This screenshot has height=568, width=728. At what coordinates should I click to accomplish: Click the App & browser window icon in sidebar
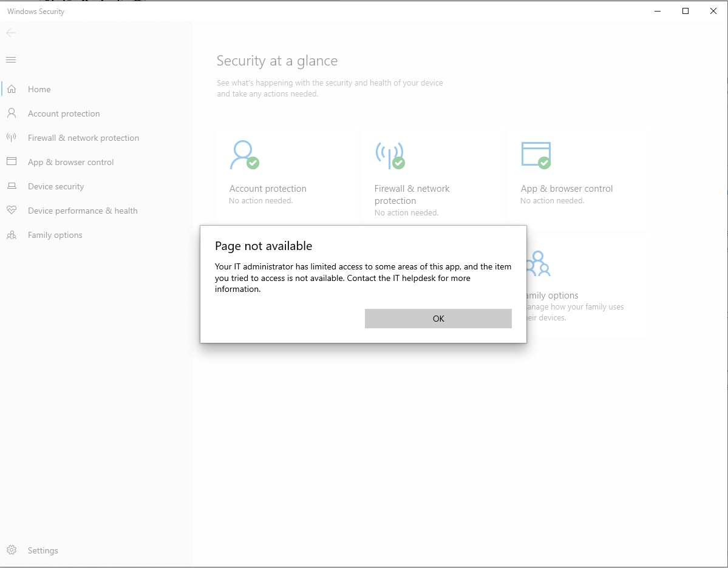coord(12,161)
